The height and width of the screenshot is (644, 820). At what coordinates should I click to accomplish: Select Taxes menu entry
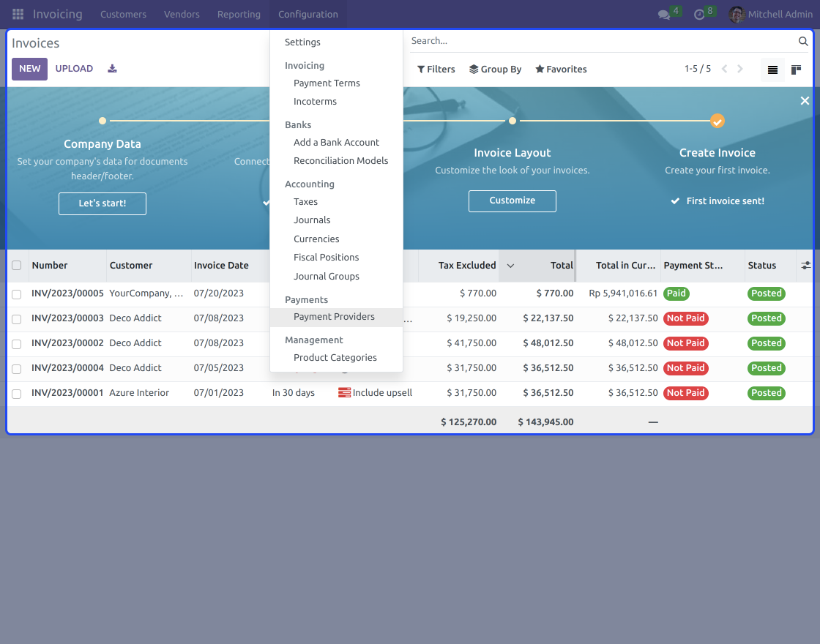pyautogui.click(x=305, y=202)
